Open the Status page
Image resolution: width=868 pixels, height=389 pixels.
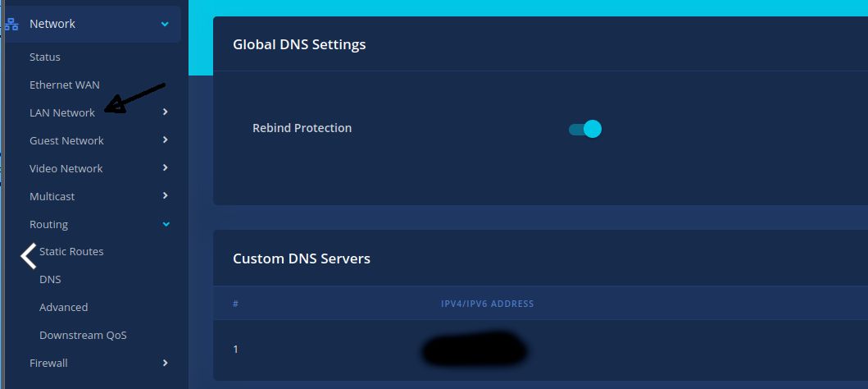(45, 57)
